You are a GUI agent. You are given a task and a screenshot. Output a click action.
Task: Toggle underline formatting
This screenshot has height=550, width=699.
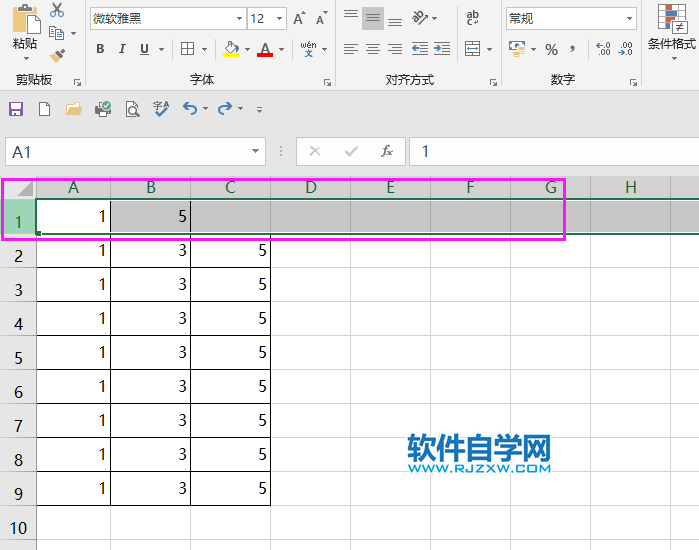pos(144,49)
